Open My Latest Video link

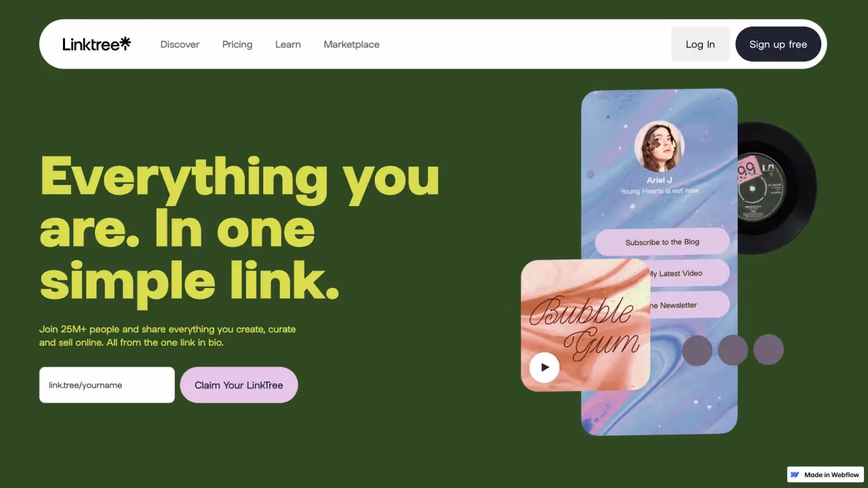click(x=689, y=273)
